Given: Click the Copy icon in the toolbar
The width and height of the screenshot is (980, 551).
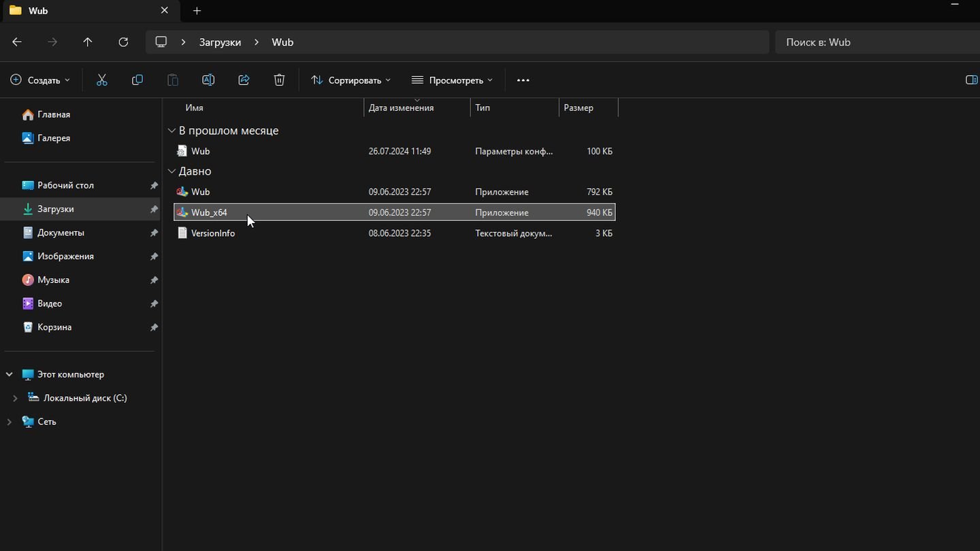Looking at the screenshot, I should pos(137,80).
